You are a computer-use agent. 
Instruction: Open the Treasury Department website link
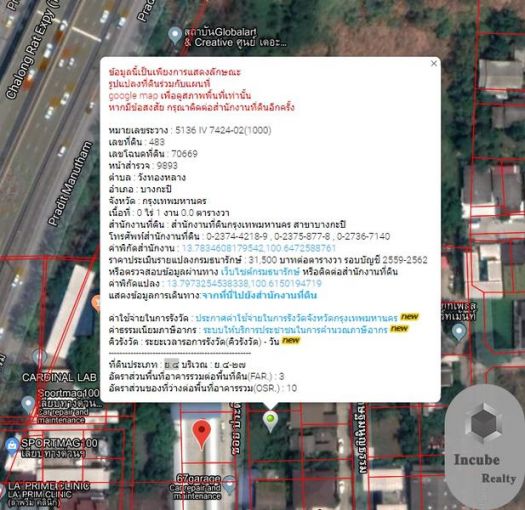260,272
